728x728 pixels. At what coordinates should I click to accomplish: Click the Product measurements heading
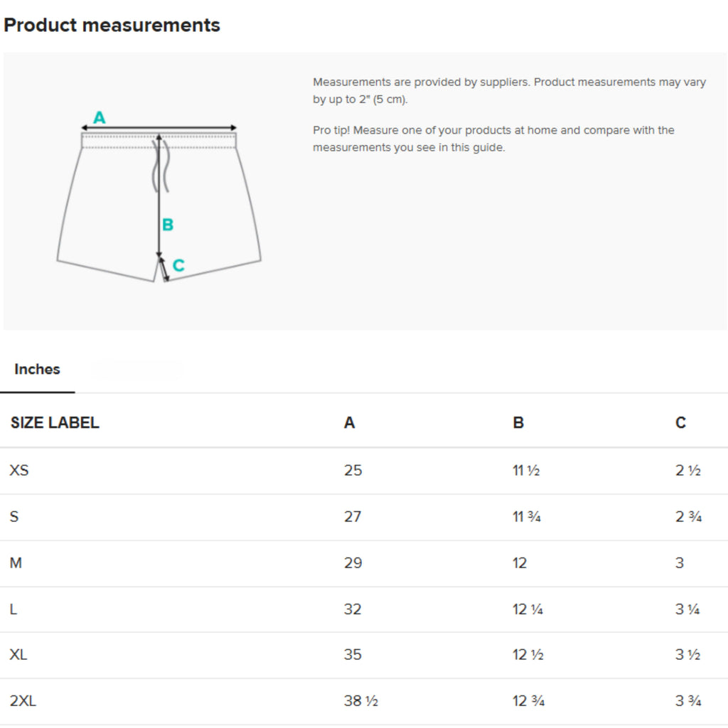click(112, 25)
